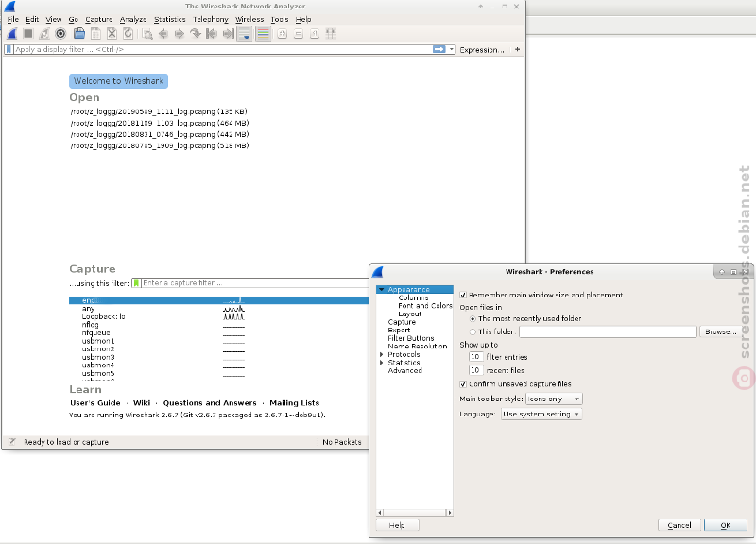
Task: Close the capture file using X icon
Action: [112, 34]
